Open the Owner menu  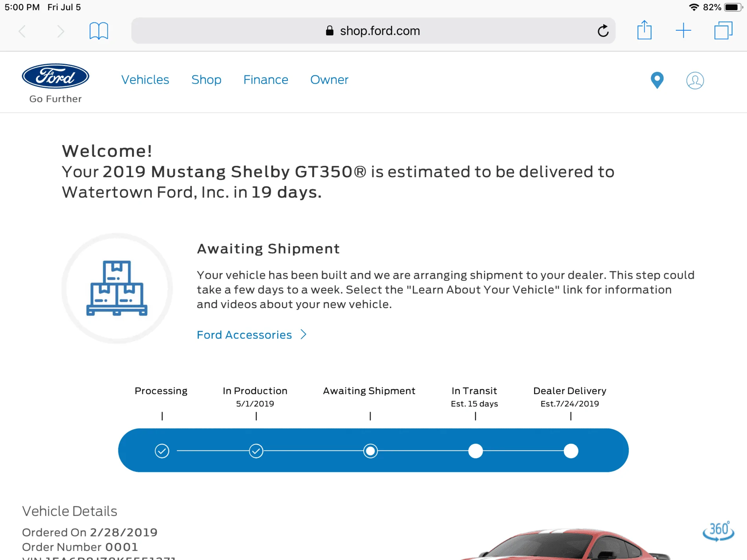[329, 80]
